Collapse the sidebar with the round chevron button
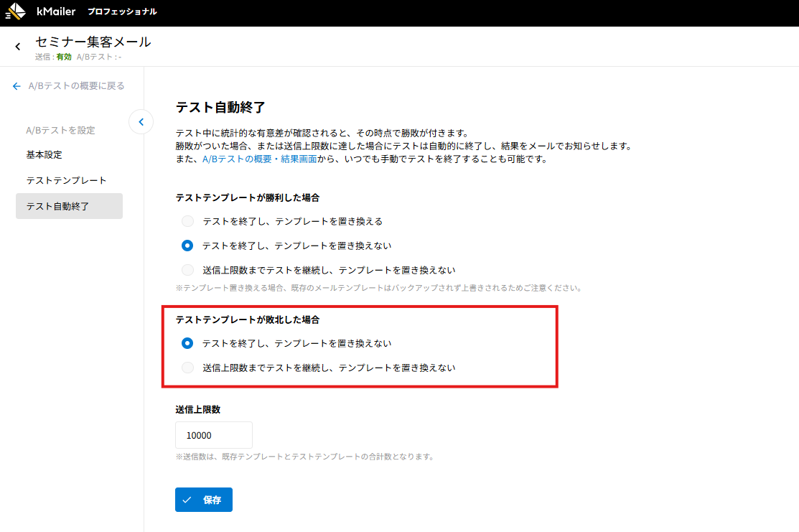This screenshot has width=799, height=532. [141, 122]
